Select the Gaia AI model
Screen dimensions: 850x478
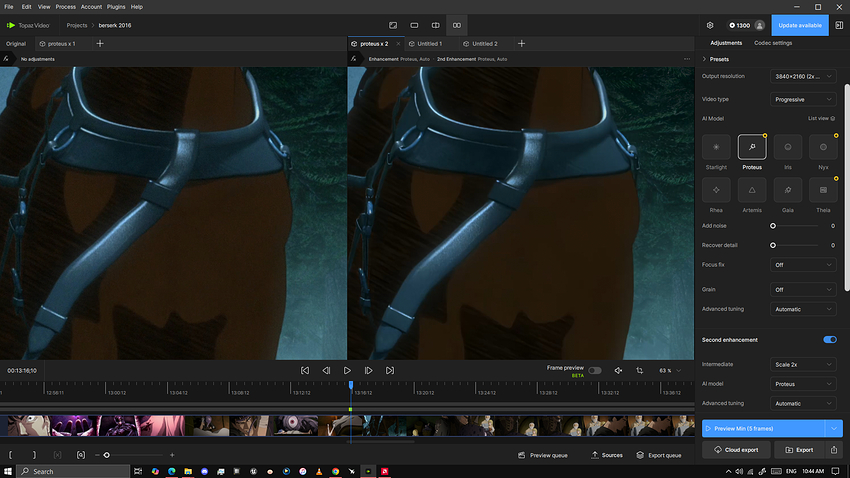tap(788, 190)
